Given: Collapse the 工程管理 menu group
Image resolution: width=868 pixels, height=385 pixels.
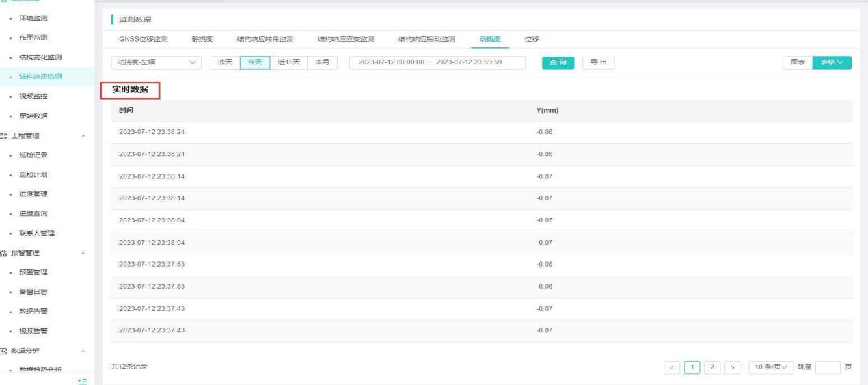Looking at the screenshot, I should [83, 136].
